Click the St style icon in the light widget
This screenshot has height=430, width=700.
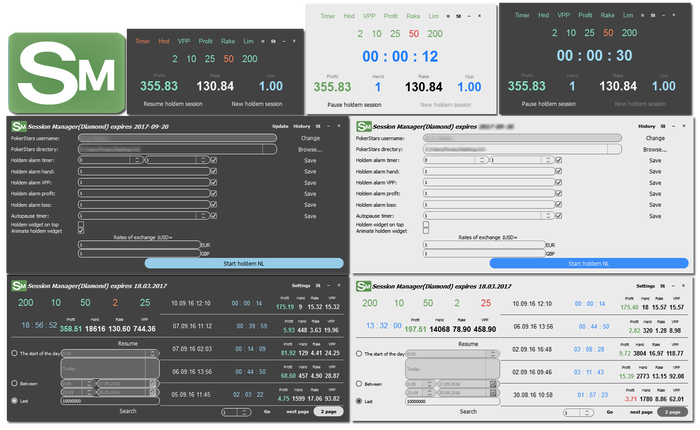tap(458, 16)
